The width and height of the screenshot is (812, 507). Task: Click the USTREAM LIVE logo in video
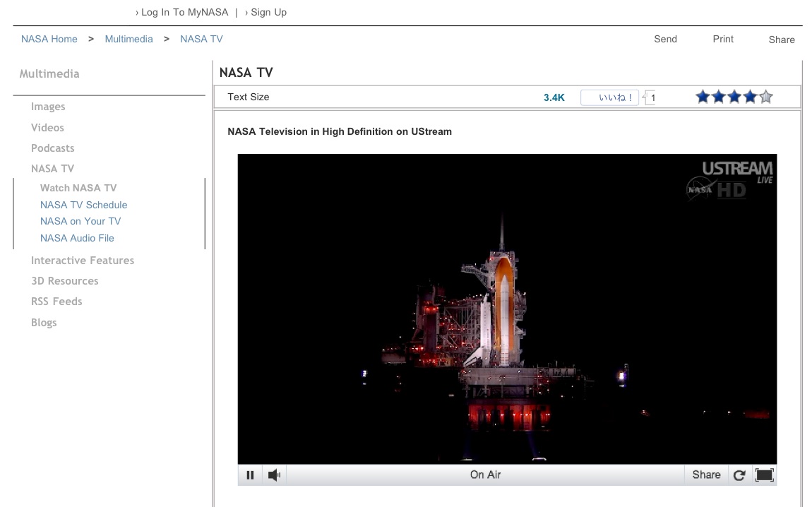point(737,173)
